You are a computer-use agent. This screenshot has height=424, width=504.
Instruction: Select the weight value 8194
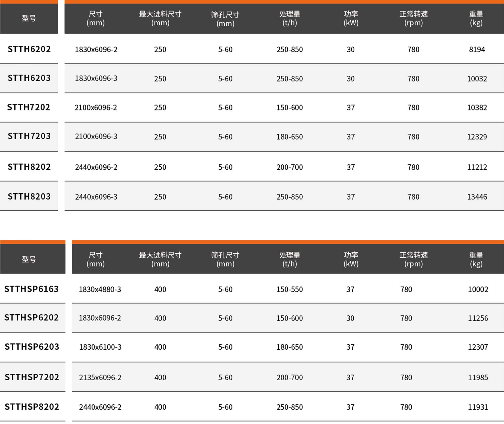477,49
